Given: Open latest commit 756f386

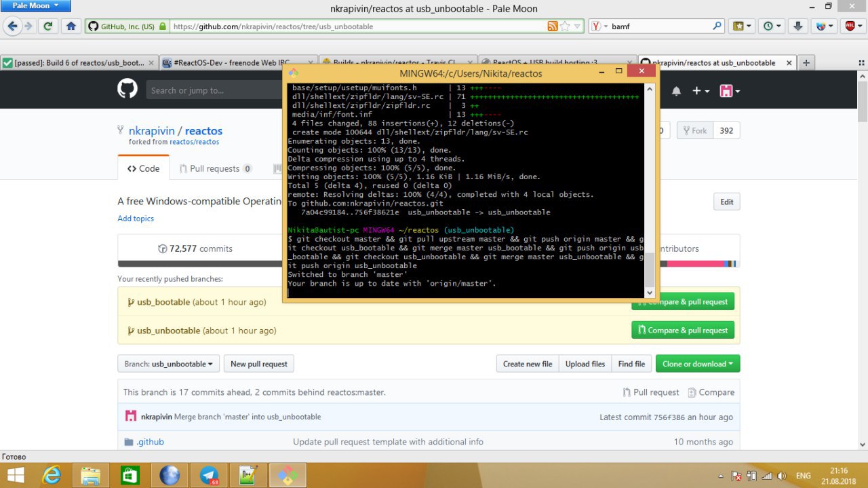Looking at the screenshot, I should pyautogui.click(x=668, y=417).
